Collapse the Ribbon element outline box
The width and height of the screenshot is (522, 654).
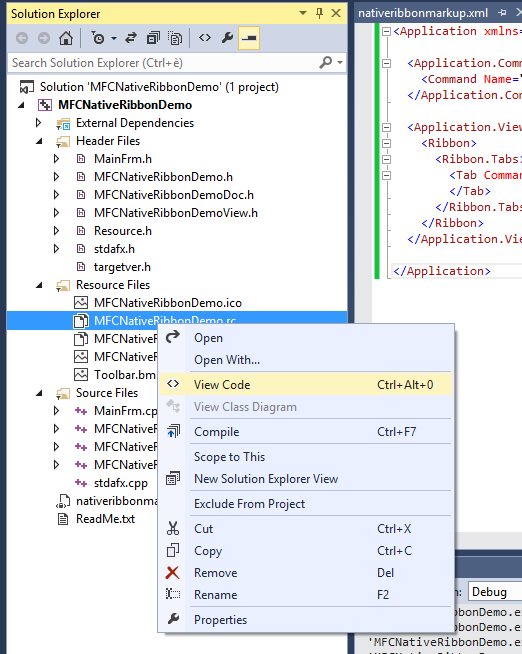(x=386, y=143)
